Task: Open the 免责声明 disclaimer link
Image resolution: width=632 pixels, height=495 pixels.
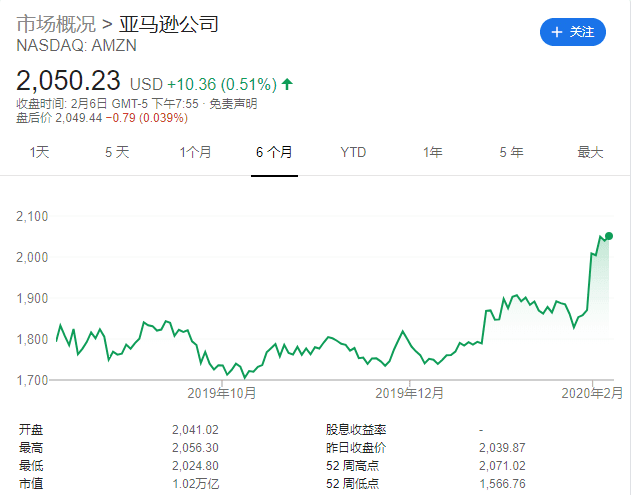Action: pos(233,104)
